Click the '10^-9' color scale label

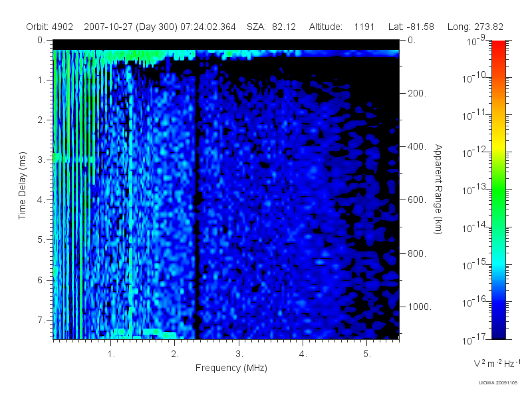(x=476, y=41)
